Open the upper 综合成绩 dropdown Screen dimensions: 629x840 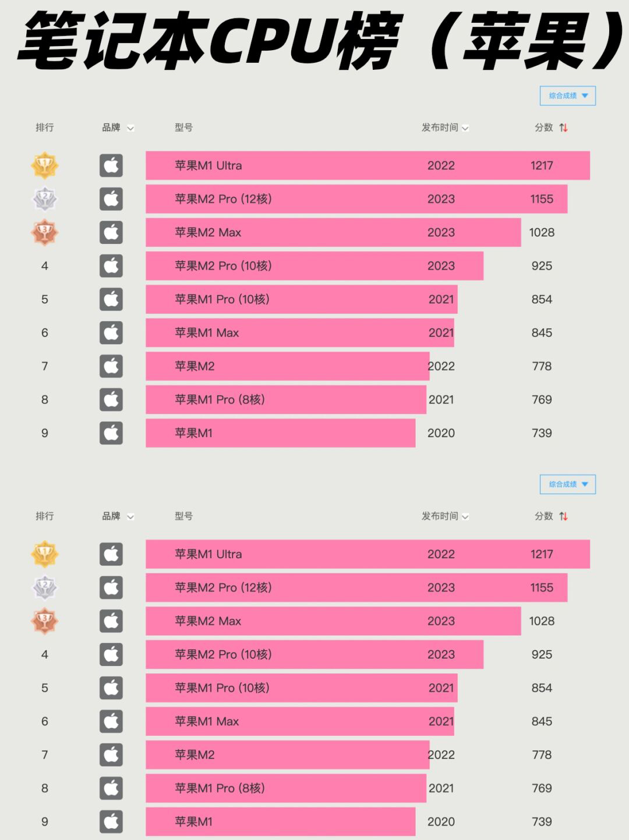(568, 96)
